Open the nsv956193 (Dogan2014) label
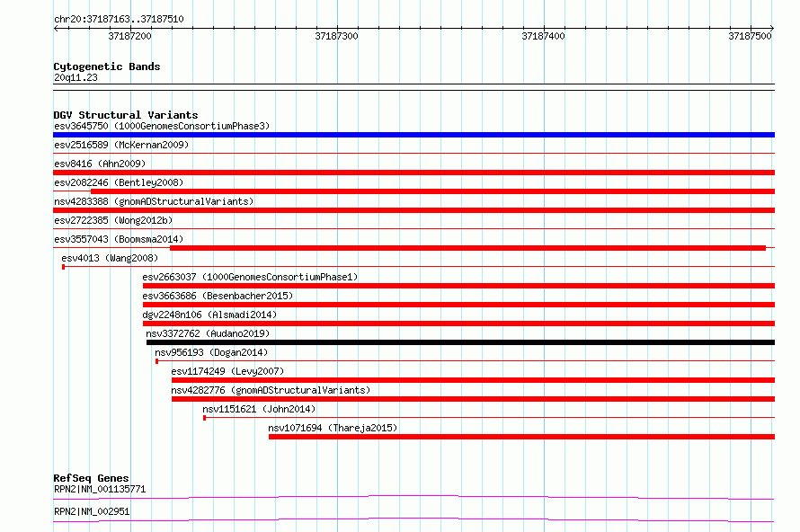Screen dimensions: 800x532 (211, 352)
